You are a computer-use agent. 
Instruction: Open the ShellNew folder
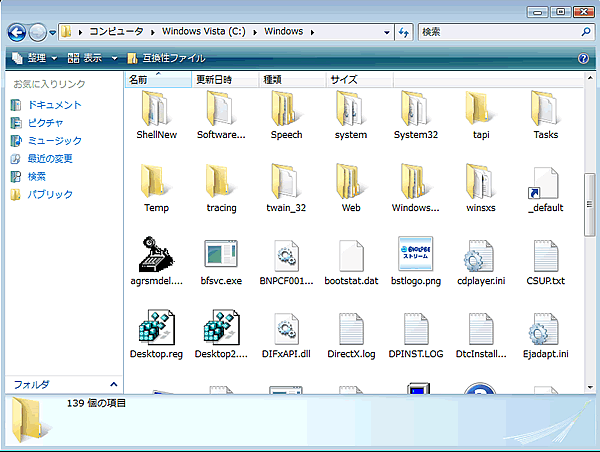(x=156, y=115)
